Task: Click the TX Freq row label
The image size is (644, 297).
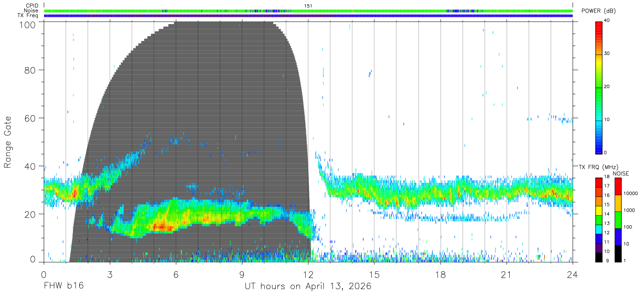Action: pos(28,16)
